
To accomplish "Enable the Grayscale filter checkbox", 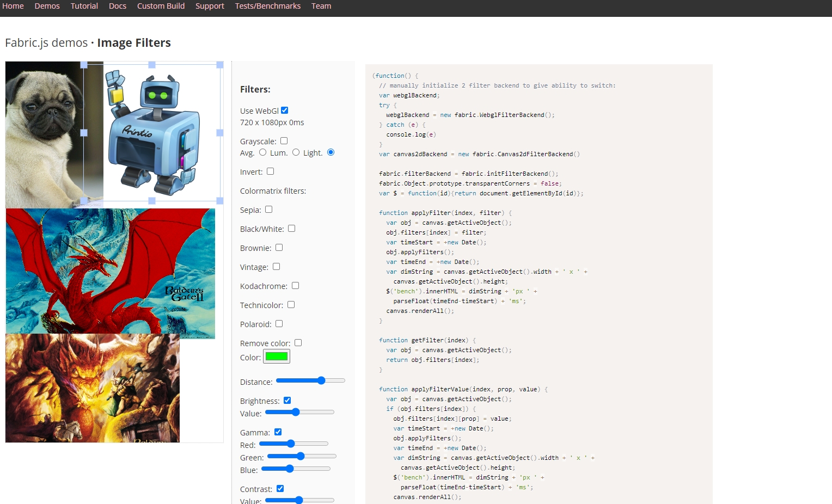I will pyautogui.click(x=284, y=140).
